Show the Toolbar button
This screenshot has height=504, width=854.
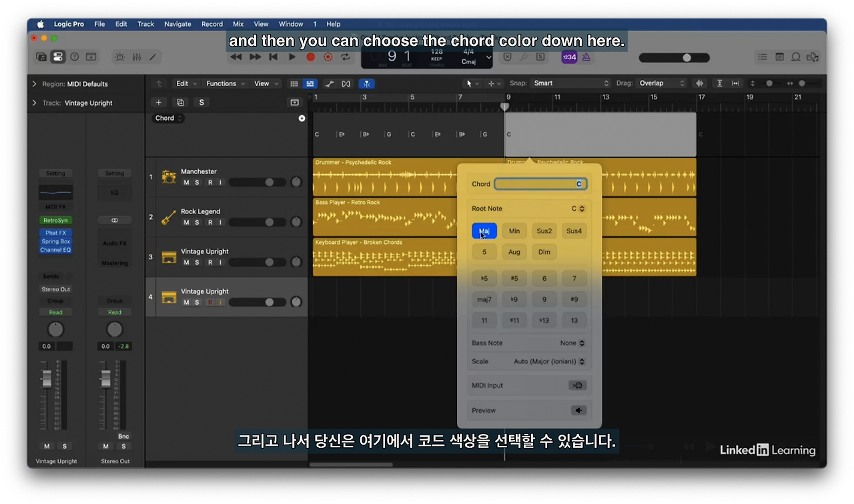(91, 57)
